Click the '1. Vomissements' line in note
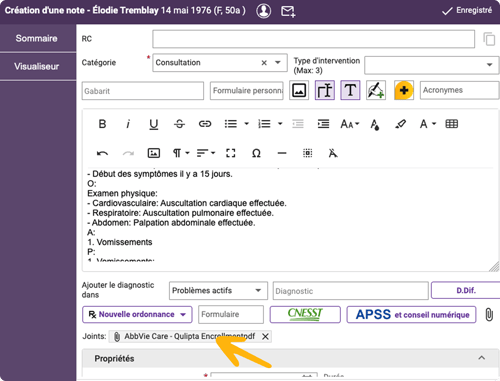The width and height of the screenshot is (500, 381). coord(120,242)
